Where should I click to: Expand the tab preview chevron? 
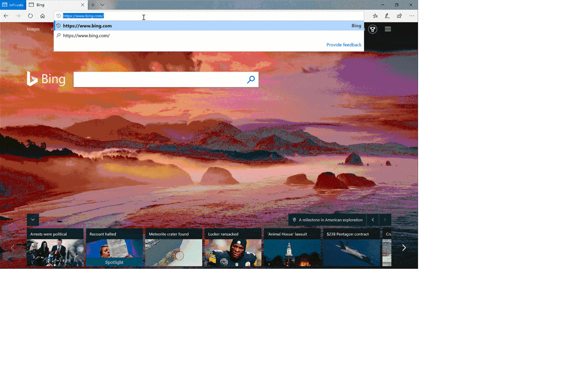[x=103, y=5]
